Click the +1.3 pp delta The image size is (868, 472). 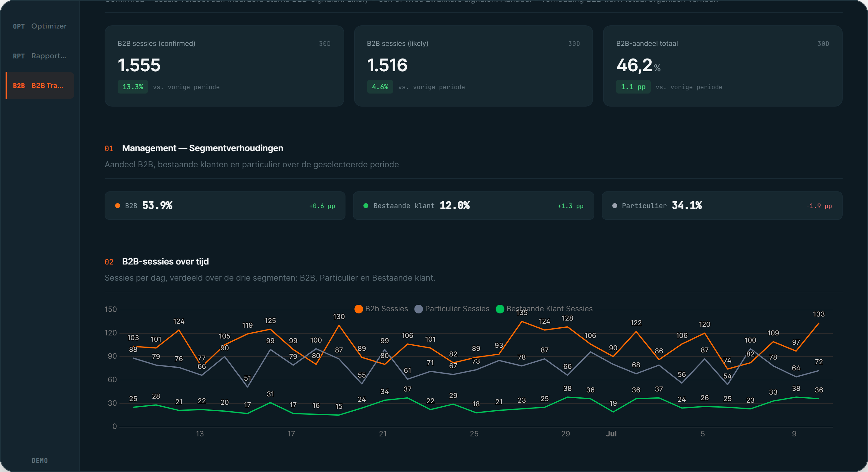pyautogui.click(x=570, y=206)
